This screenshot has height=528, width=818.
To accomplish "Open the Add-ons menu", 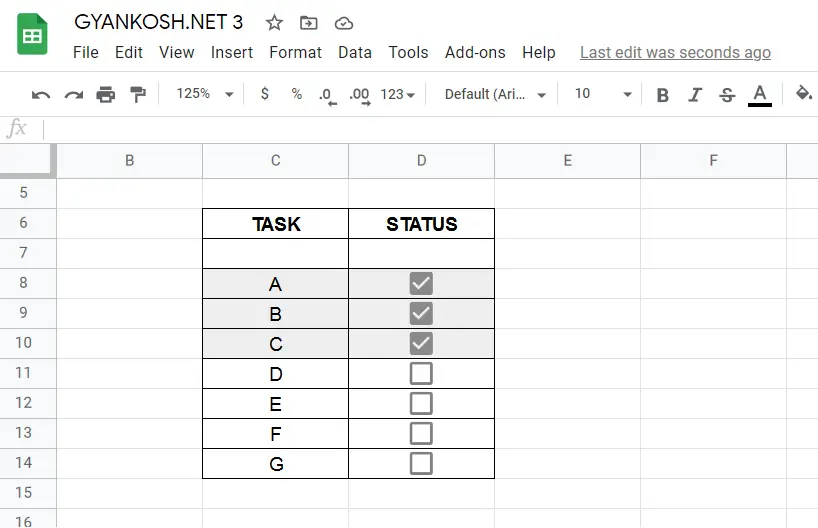I will tap(475, 53).
